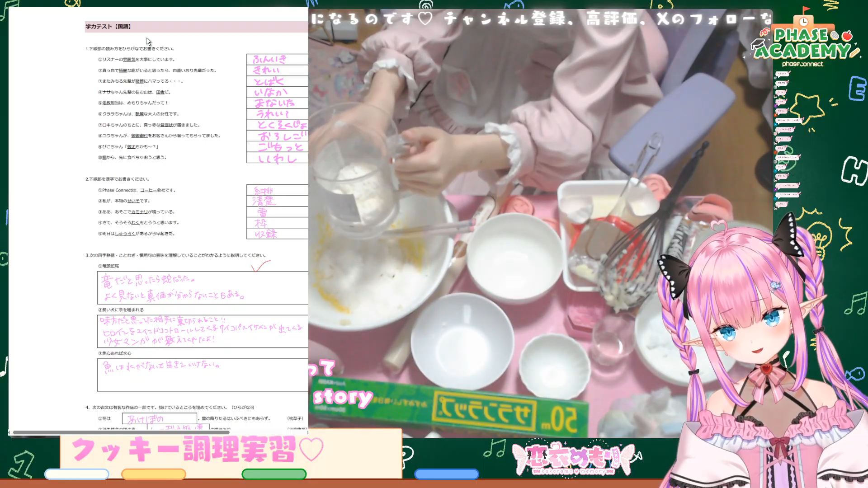Screen dimensions: 868x488
Task: Click question '③ああ、あそこでカミナリが鳴っている。'
Action: [137, 211]
